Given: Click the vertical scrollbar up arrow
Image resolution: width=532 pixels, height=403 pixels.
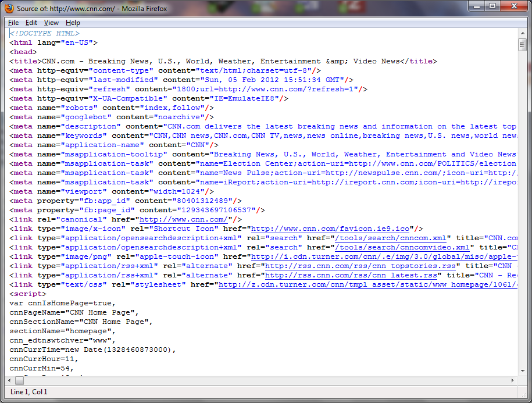Looking at the screenshot, I should pyautogui.click(x=522, y=33).
